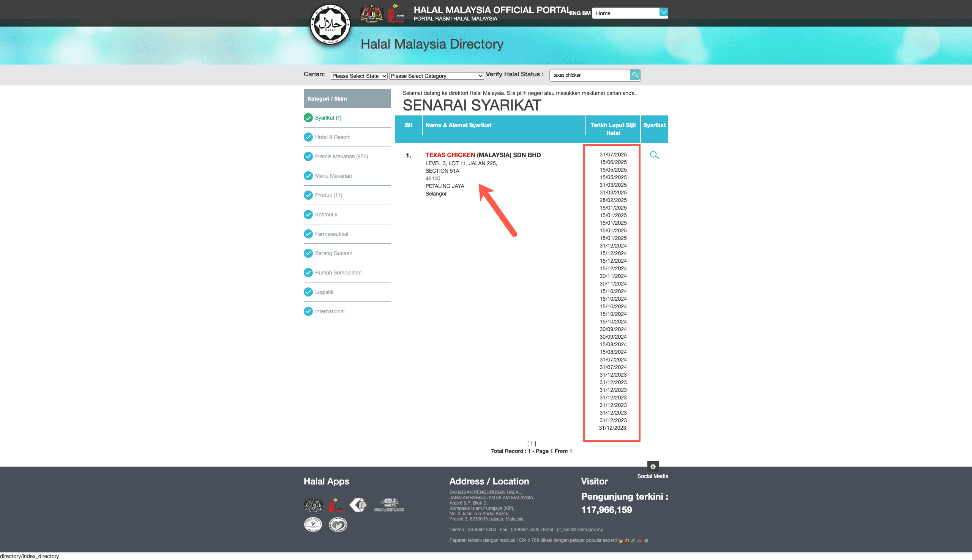The width and height of the screenshot is (972, 560).
Task: Select the Barang Gunaan category
Action: pos(333,253)
